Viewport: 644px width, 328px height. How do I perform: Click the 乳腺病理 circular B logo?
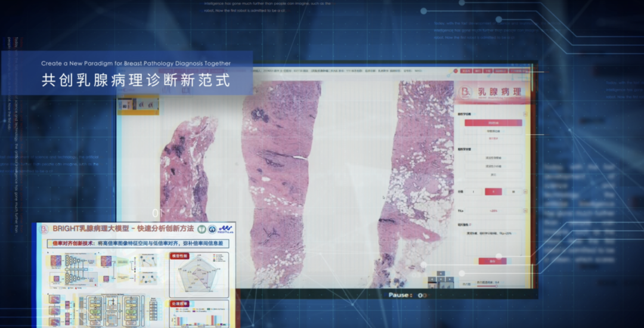466,92
